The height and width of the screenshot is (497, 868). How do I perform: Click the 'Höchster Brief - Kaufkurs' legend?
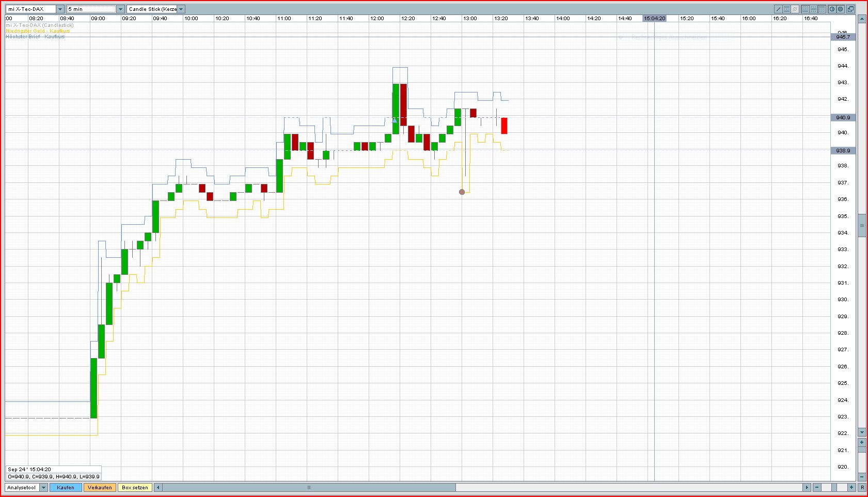coord(35,37)
